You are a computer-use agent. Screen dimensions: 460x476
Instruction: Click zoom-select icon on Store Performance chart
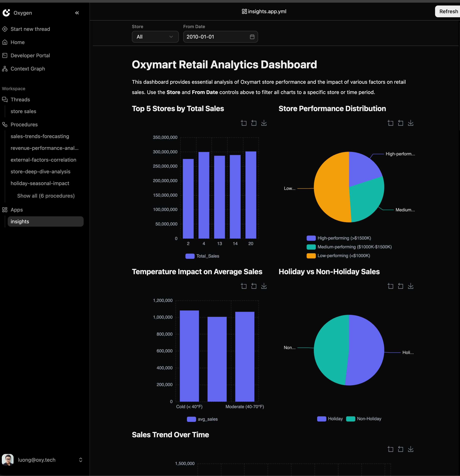click(x=390, y=123)
